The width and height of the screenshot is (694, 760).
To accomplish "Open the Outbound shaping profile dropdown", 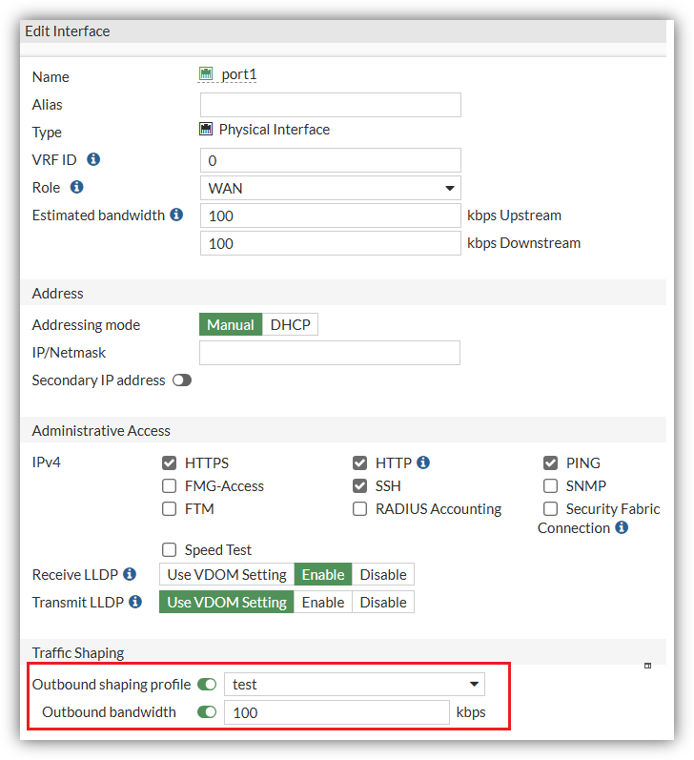I will click(x=354, y=685).
